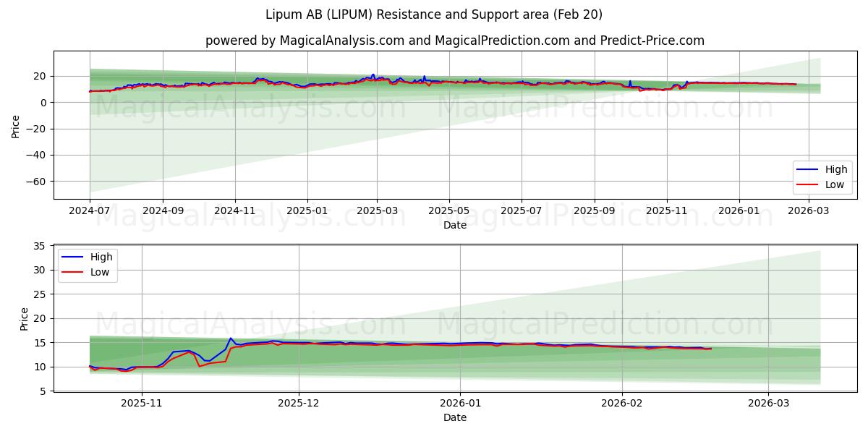Click the bottom chart "2025-11" tick label

click(x=141, y=403)
